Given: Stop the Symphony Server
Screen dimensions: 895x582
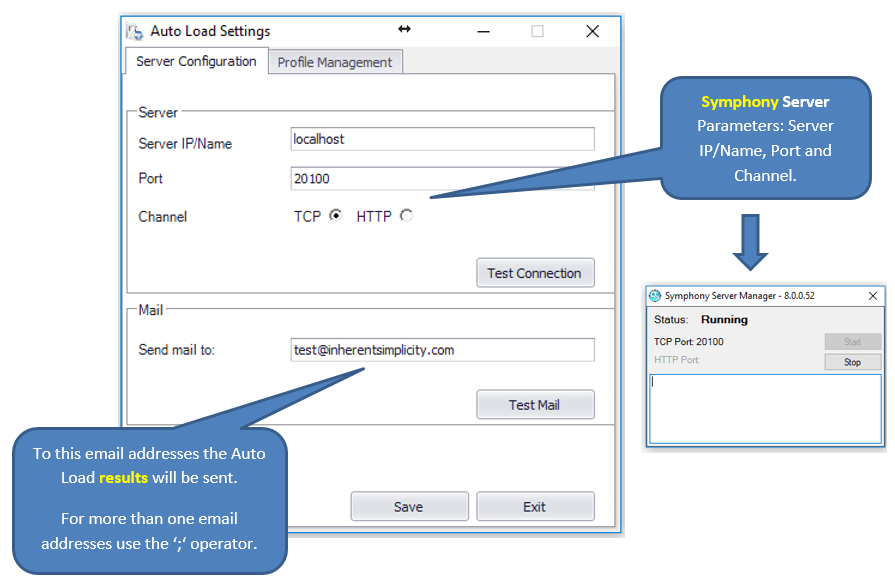Looking at the screenshot, I should coord(852,360).
